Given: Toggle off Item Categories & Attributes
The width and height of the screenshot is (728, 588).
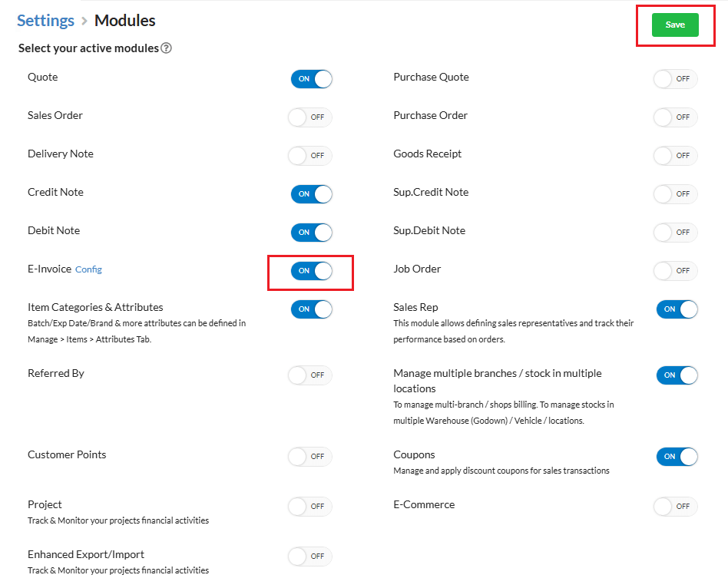Looking at the screenshot, I should (311, 309).
